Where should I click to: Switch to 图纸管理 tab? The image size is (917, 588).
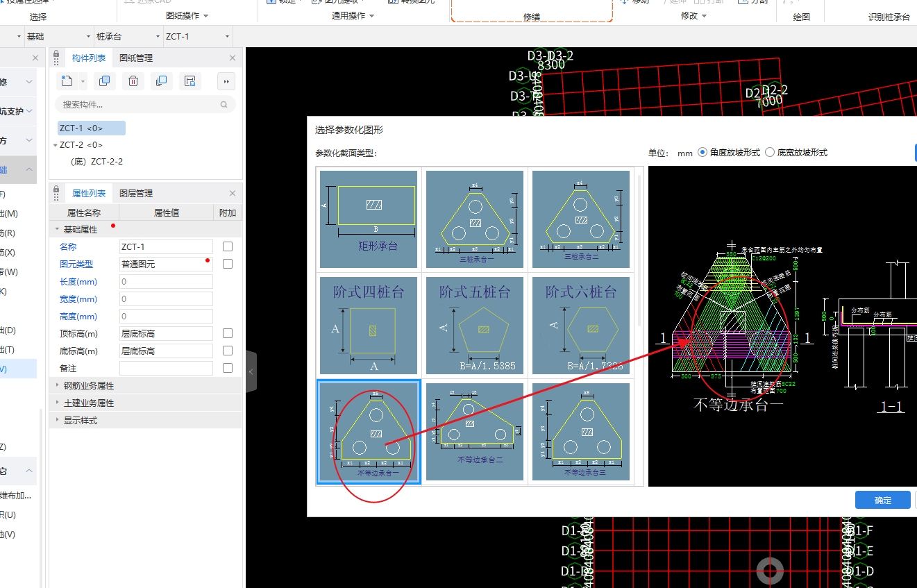coord(136,58)
